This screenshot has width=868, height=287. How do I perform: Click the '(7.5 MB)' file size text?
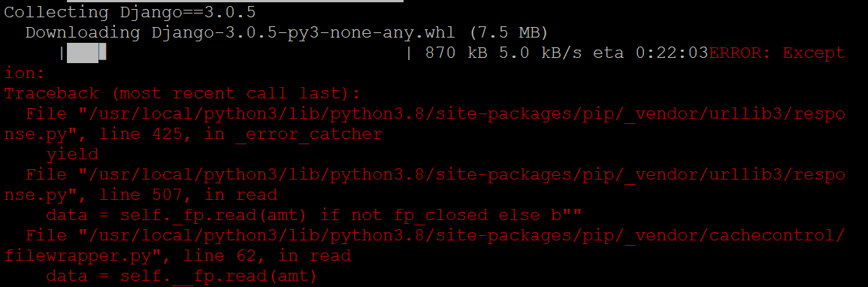[x=509, y=32]
